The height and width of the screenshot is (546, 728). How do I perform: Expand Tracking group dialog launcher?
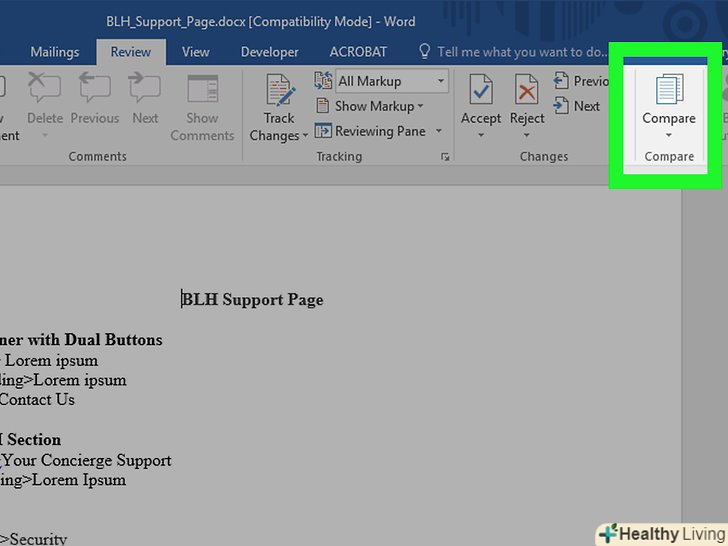pos(444,157)
